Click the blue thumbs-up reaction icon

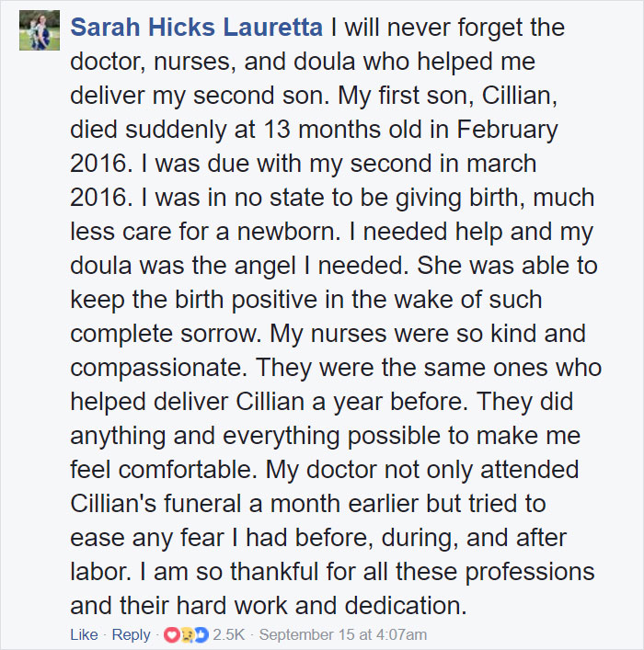point(201,634)
